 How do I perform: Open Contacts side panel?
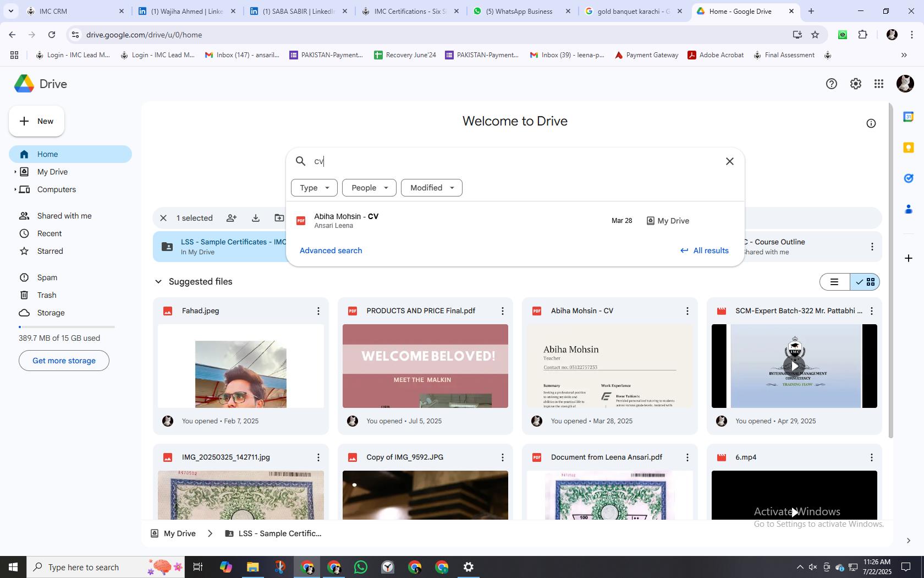click(x=909, y=209)
